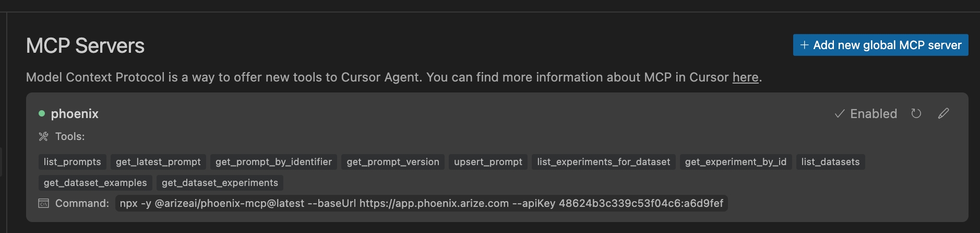Choose the upsert_prompt tool tag
The height and width of the screenshot is (233, 980).
pos(488,162)
